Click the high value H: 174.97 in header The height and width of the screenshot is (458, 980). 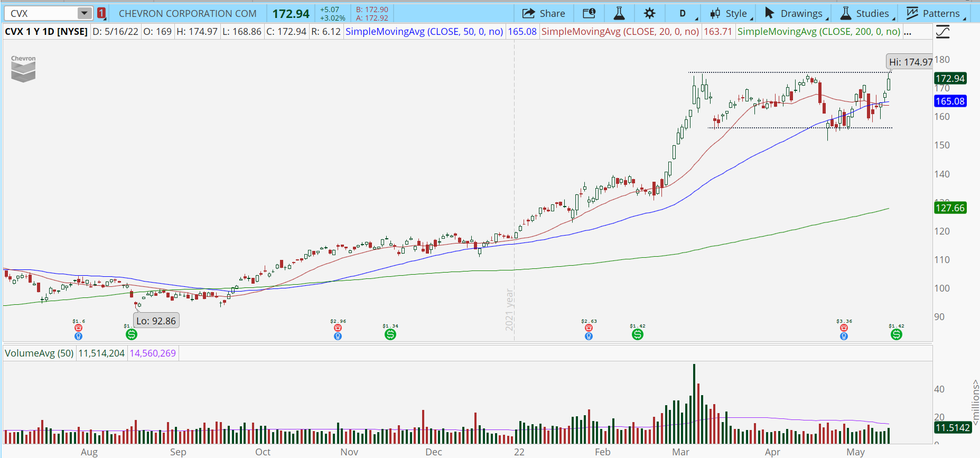click(197, 32)
